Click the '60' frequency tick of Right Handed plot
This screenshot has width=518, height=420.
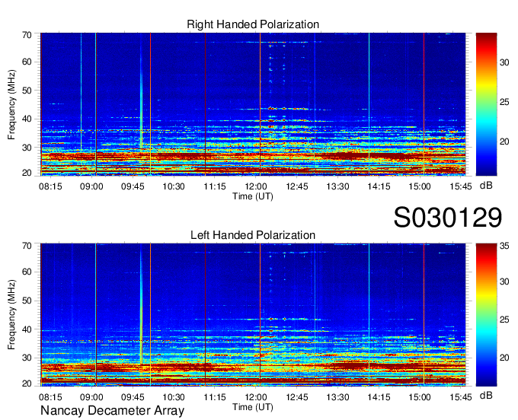point(27,62)
